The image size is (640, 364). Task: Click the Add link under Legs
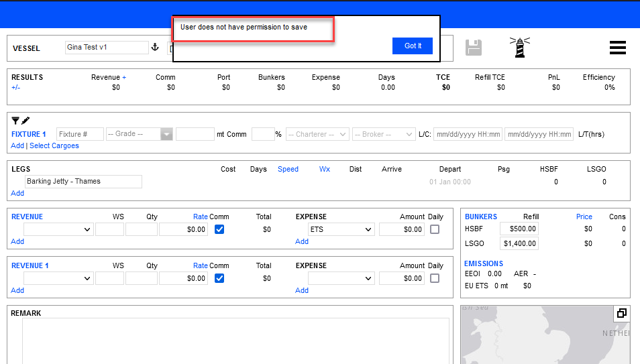pos(17,193)
